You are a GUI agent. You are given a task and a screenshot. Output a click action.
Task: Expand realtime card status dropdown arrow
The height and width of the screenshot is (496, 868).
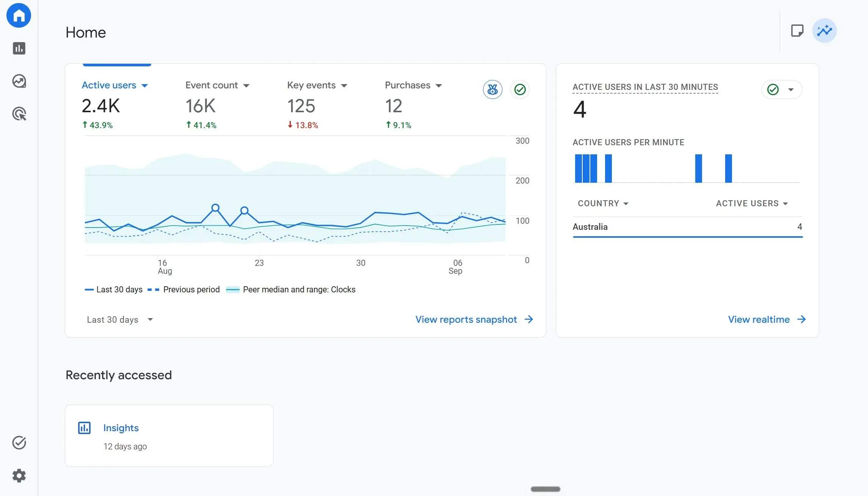[x=791, y=90]
